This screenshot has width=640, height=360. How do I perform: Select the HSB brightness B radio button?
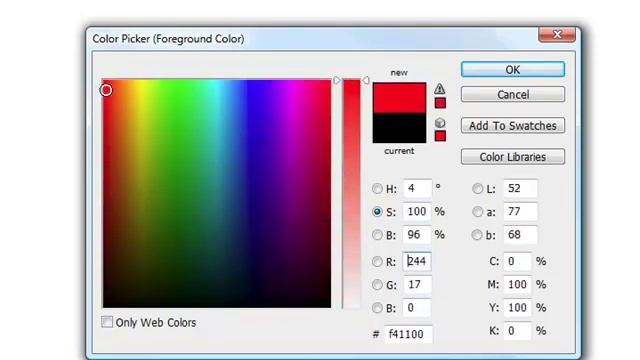(x=377, y=235)
